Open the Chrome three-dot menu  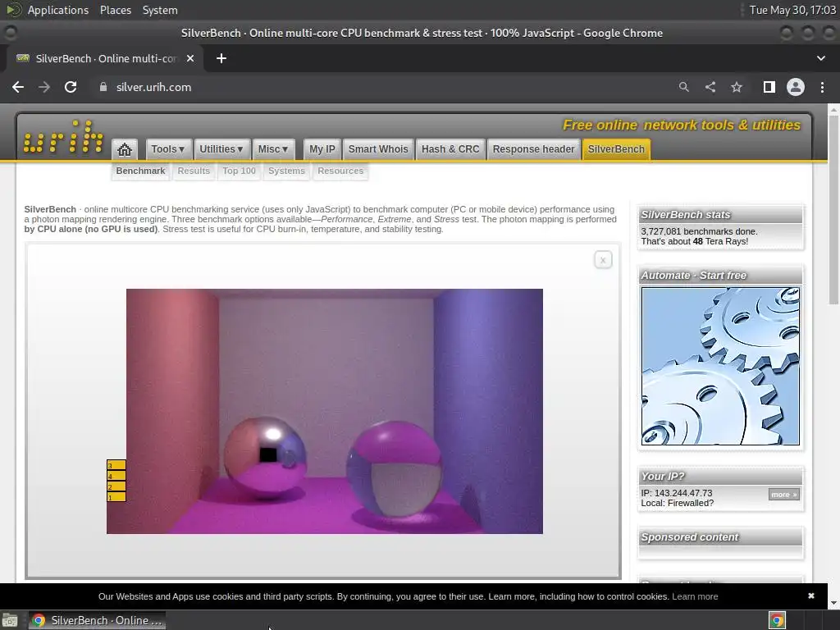tap(822, 87)
